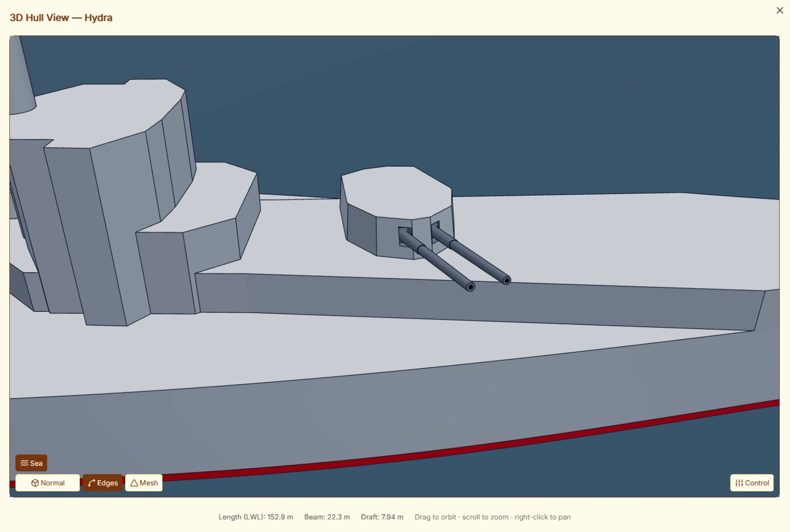This screenshot has height=532, width=790.
Task: Click the 3D Hull View — Hydra title
Action: (61, 18)
